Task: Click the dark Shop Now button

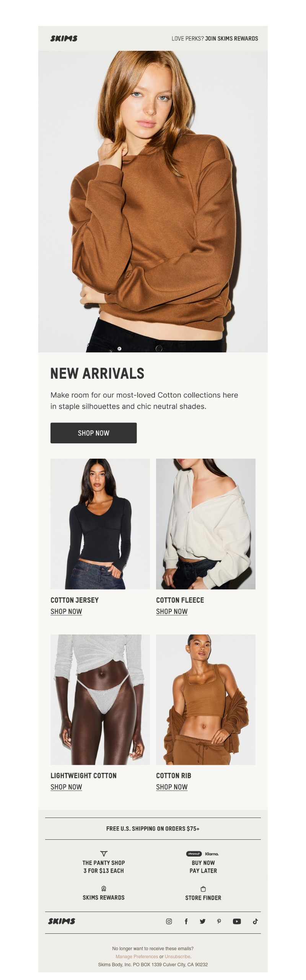Action: [x=94, y=433]
